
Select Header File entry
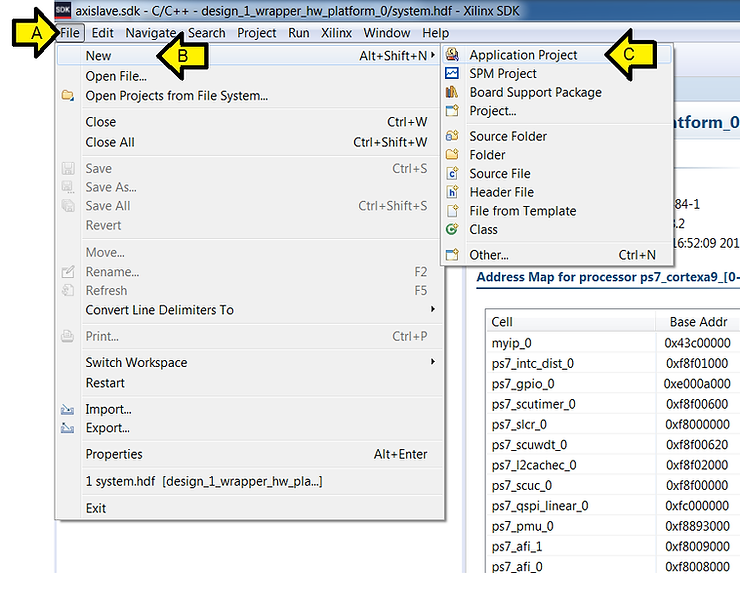557,192
